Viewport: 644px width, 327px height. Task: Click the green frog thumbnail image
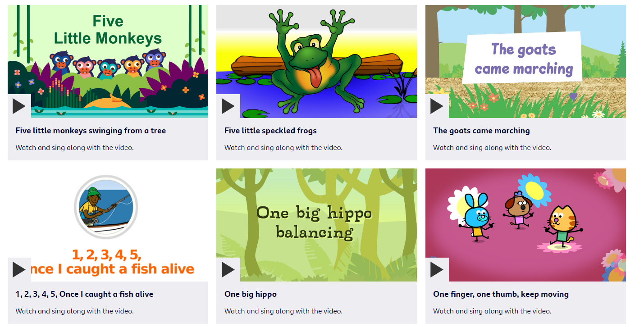317,61
